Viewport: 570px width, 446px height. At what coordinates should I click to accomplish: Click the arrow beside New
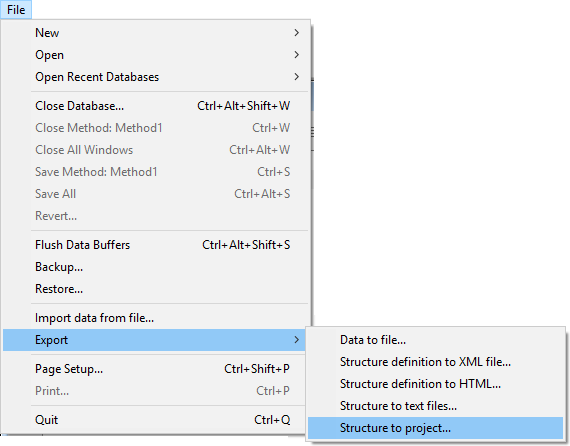(297, 33)
